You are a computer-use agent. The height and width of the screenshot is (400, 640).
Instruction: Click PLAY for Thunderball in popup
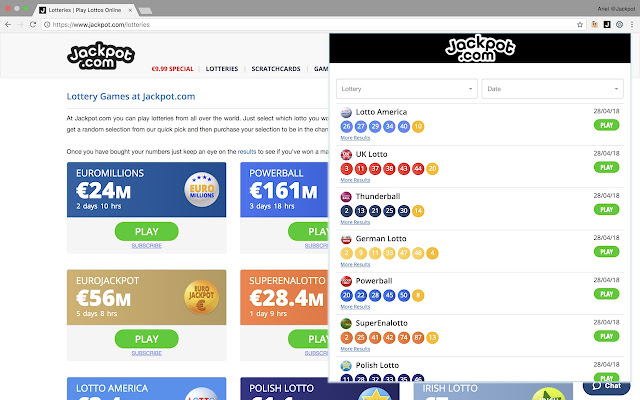tap(607, 209)
